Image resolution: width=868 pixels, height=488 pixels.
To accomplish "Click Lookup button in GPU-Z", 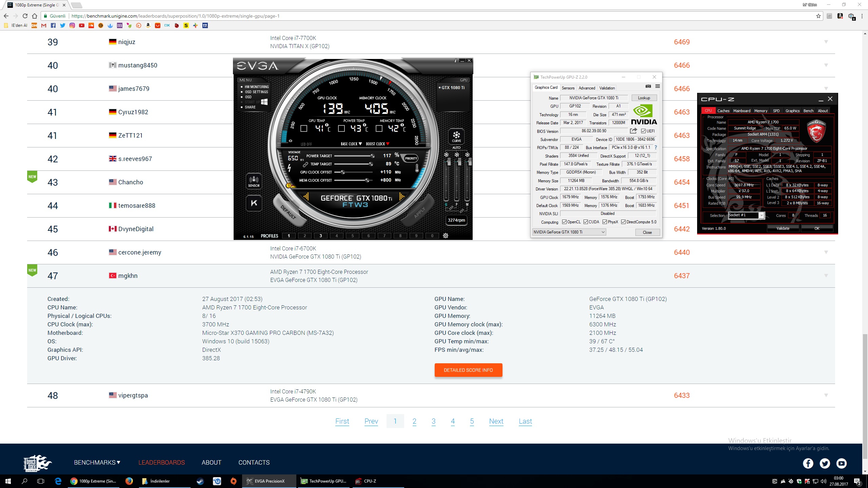I will pos(644,98).
